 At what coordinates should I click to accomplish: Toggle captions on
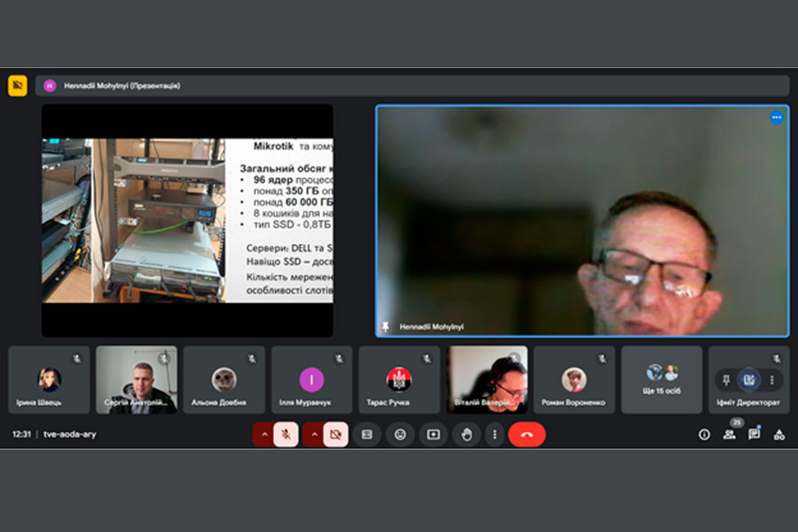pyautogui.click(x=367, y=434)
